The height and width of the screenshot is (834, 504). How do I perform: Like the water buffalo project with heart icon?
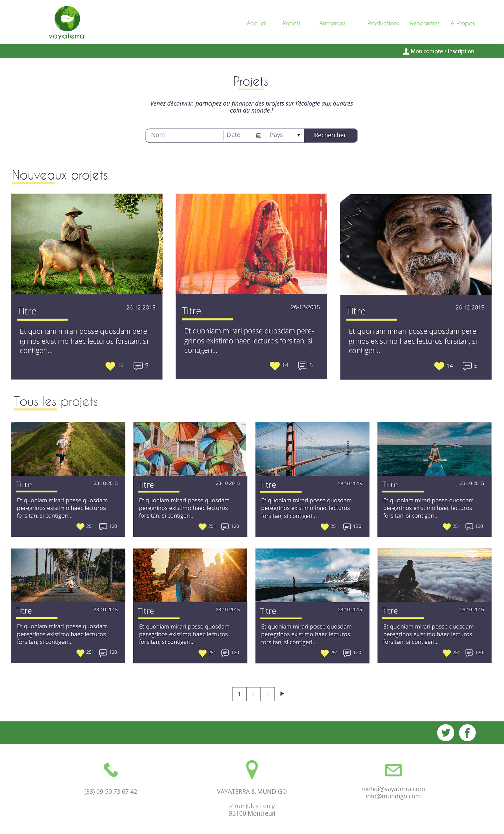pyautogui.click(x=110, y=366)
